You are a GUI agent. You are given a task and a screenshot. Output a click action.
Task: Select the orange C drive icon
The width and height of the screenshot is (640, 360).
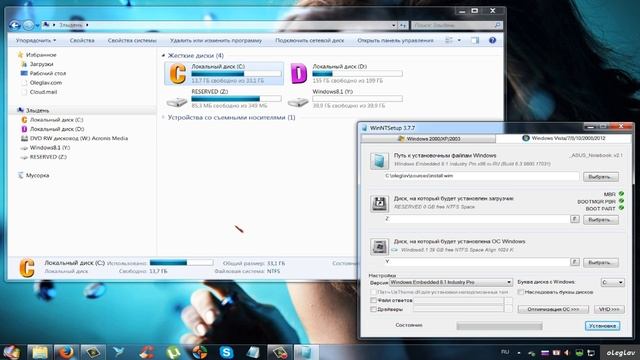[178, 73]
